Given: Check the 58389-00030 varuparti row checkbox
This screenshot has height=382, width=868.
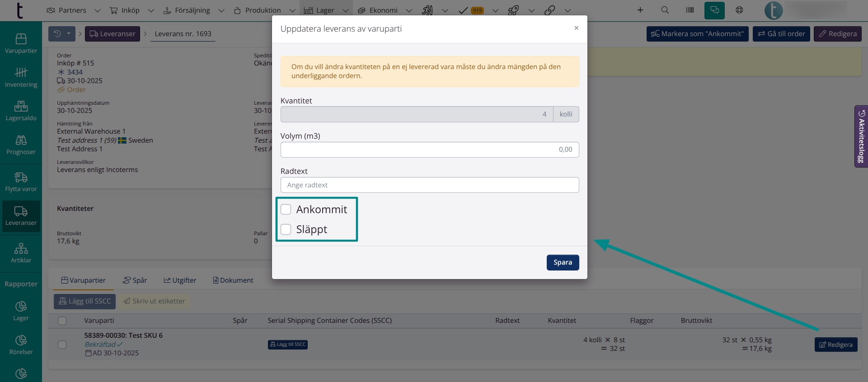Looking at the screenshot, I should click(62, 345).
